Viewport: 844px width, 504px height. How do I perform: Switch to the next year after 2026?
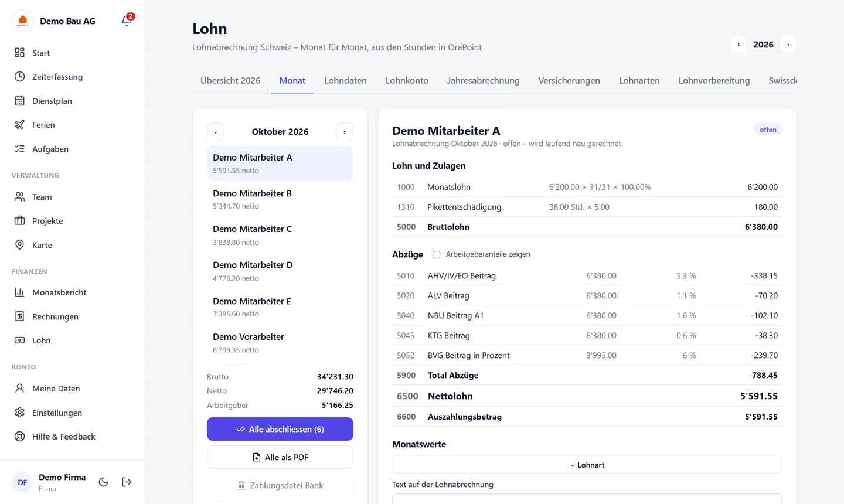(788, 45)
